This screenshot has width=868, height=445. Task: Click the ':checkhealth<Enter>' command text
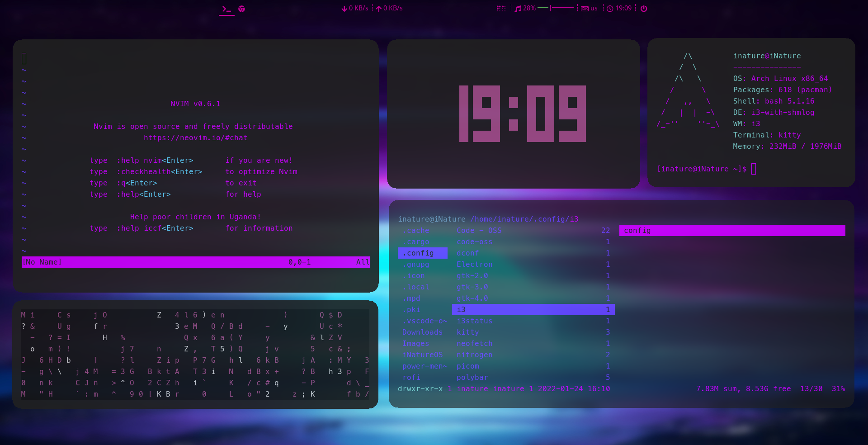click(160, 172)
